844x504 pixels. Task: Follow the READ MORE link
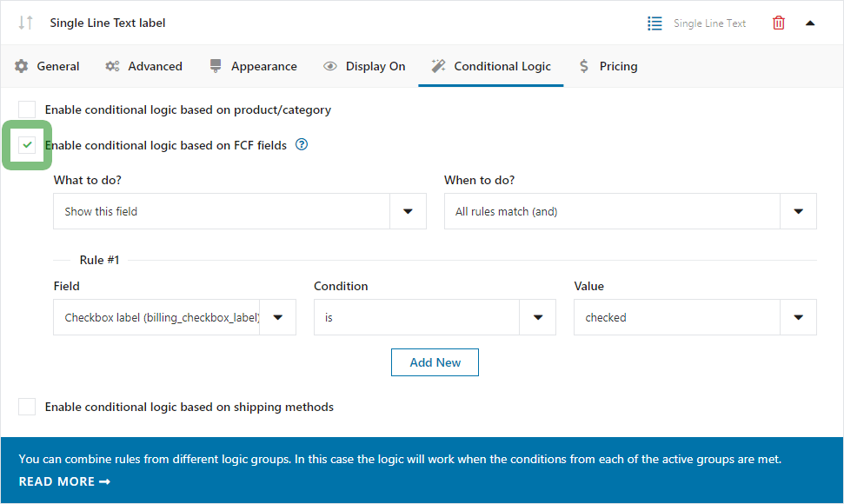[64, 481]
